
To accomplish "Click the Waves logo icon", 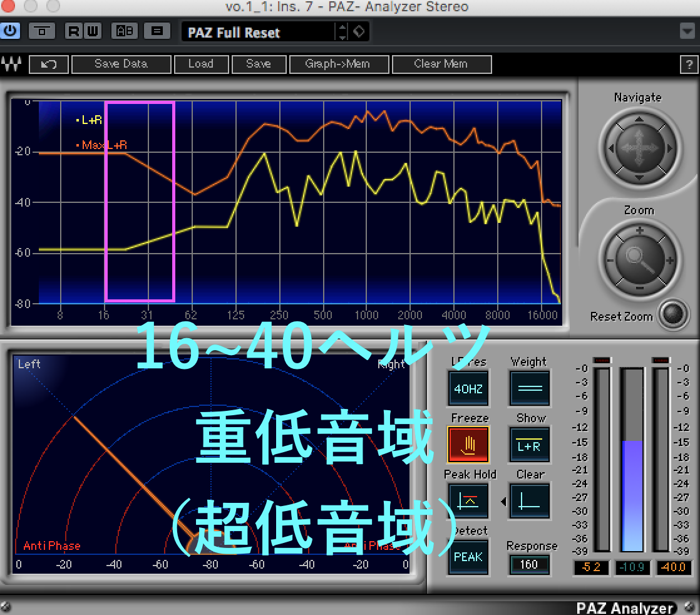I will (x=11, y=65).
